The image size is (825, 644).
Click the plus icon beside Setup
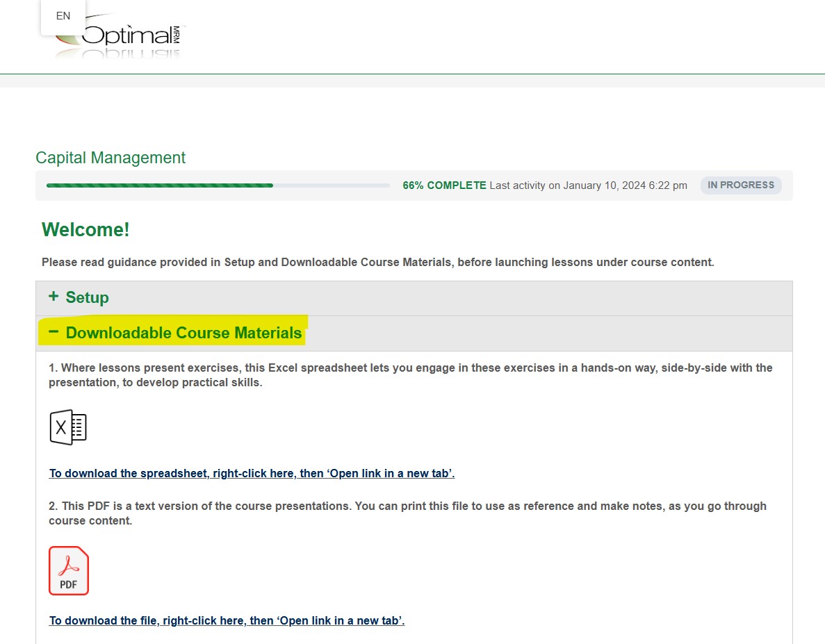[x=54, y=297]
